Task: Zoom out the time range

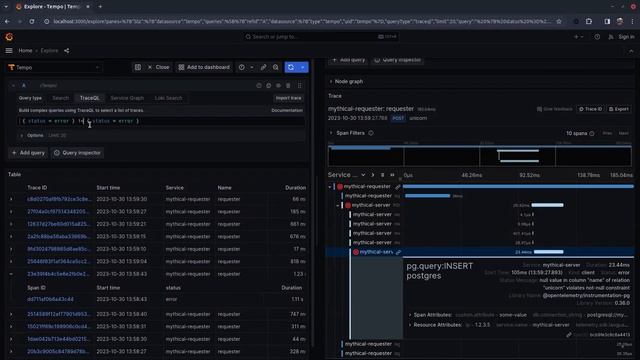Action: click(276, 67)
